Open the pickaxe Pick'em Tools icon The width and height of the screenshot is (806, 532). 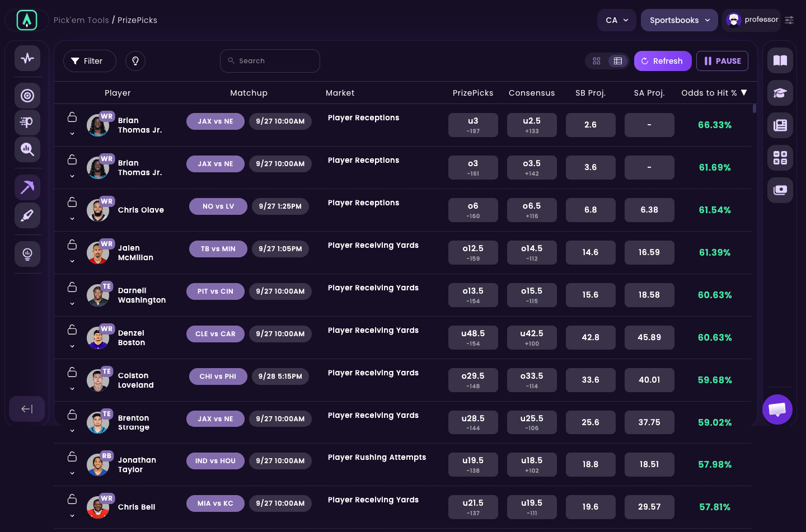[x=27, y=187]
